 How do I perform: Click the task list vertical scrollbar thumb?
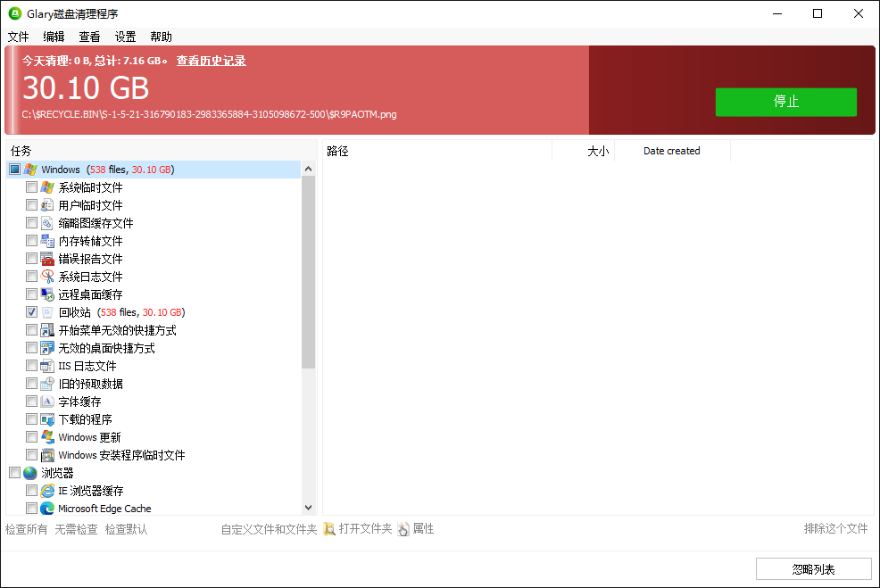click(x=309, y=272)
